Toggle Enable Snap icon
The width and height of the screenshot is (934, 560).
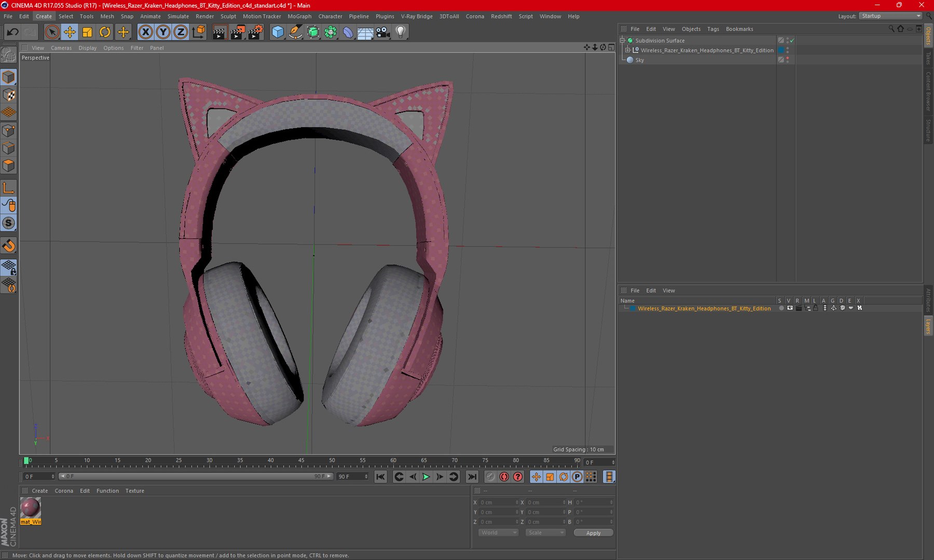tap(9, 245)
